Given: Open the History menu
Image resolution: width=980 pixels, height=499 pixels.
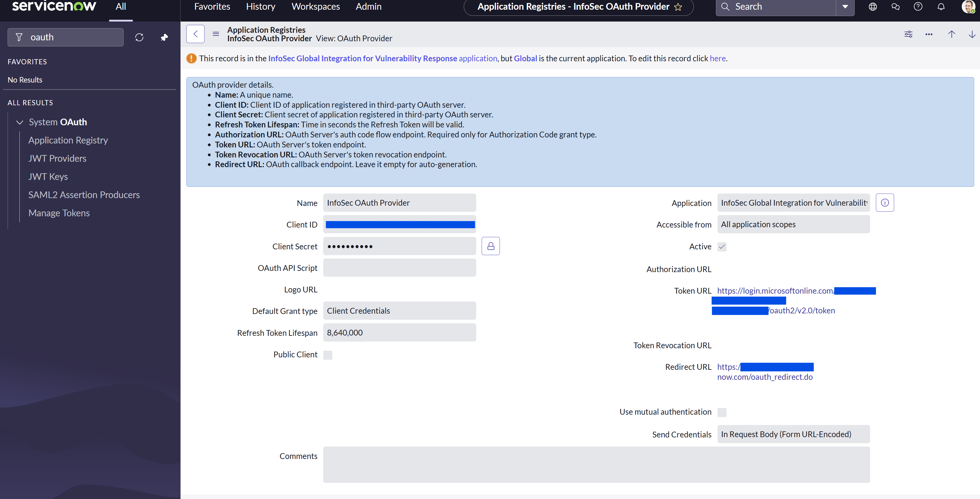Looking at the screenshot, I should pyautogui.click(x=261, y=7).
